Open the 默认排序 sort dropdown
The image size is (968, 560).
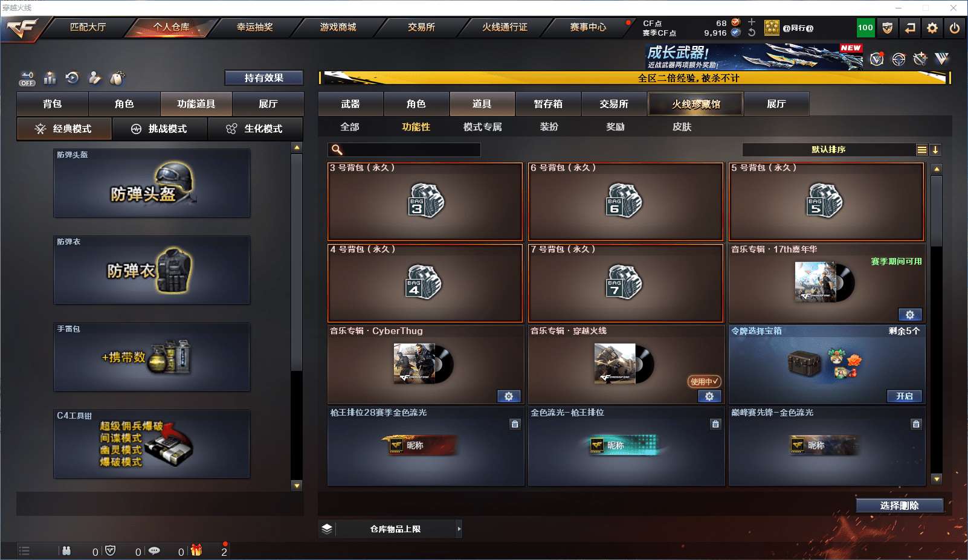[828, 150]
